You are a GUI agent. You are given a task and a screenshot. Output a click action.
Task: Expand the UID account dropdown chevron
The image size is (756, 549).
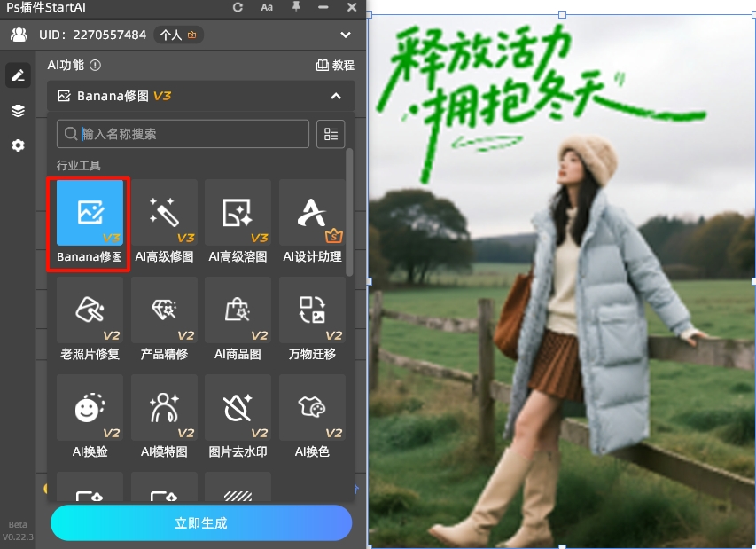click(x=347, y=35)
